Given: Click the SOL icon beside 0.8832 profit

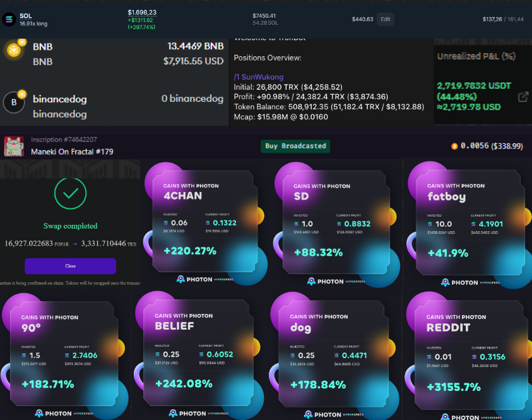Looking at the screenshot, I should 339,224.
